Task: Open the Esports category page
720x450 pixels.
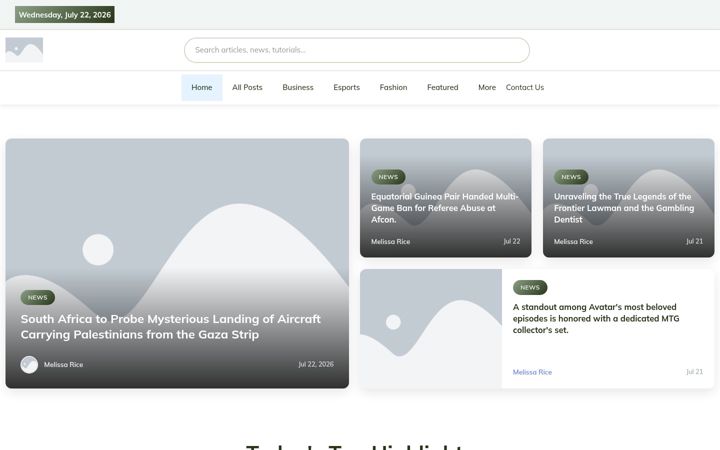Action: click(346, 87)
